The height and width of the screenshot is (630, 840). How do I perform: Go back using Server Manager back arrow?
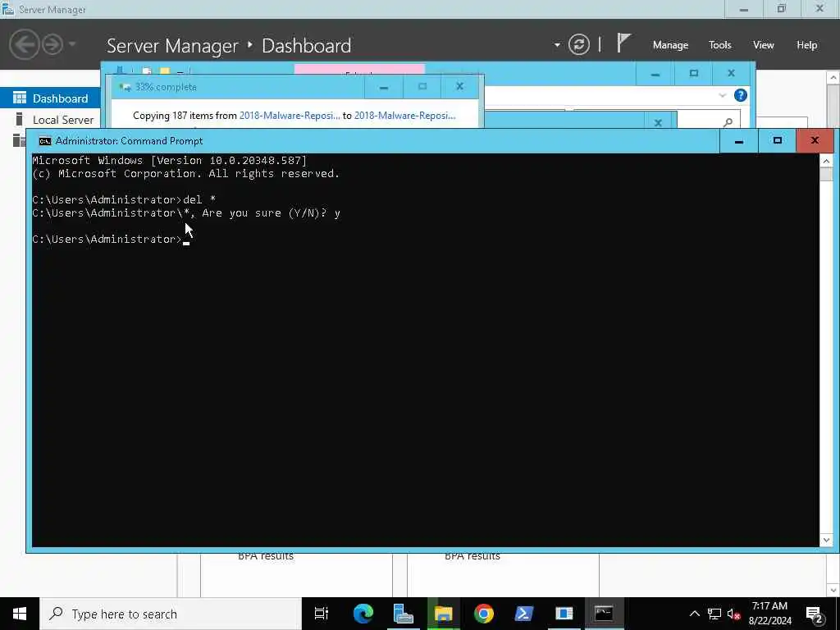24,44
